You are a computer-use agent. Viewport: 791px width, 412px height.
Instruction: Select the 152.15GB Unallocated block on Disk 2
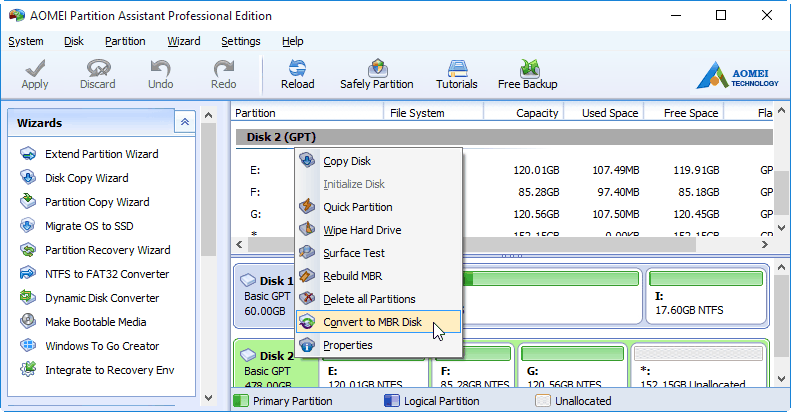point(699,366)
